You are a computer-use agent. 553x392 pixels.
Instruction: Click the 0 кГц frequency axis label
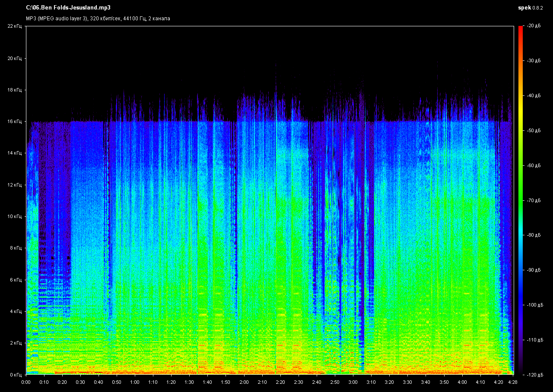point(15,375)
